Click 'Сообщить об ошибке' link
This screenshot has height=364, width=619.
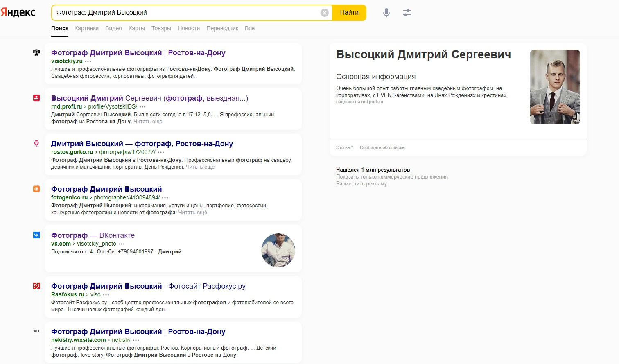pos(382,147)
